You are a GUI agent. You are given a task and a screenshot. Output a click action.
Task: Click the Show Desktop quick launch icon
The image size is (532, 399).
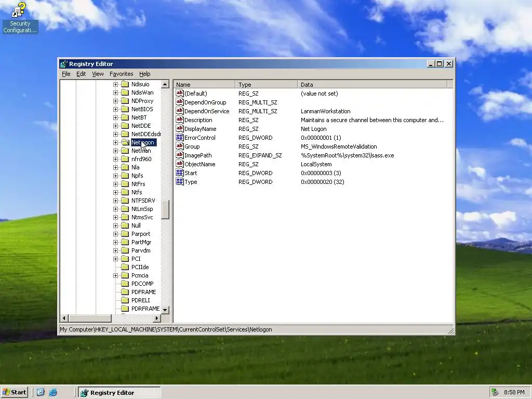coord(41,392)
